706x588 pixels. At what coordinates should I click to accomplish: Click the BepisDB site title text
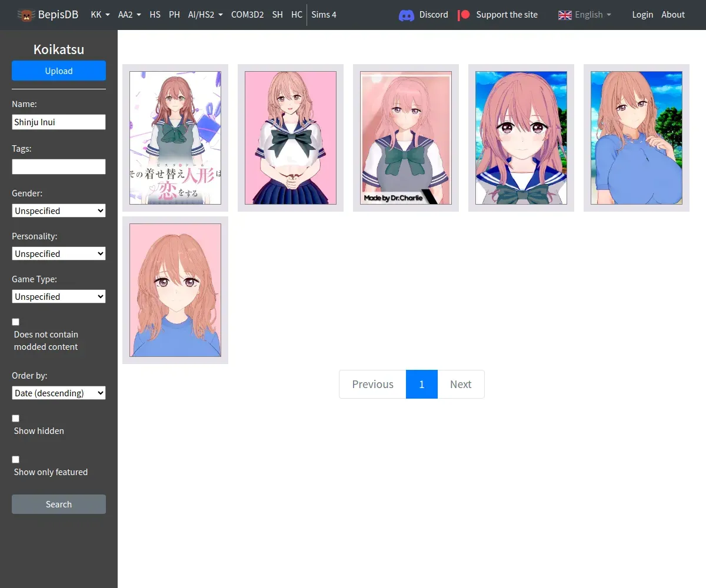pos(58,15)
